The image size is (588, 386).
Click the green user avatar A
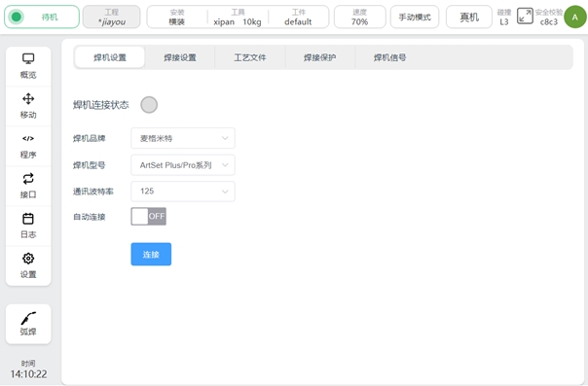tap(575, 17)
